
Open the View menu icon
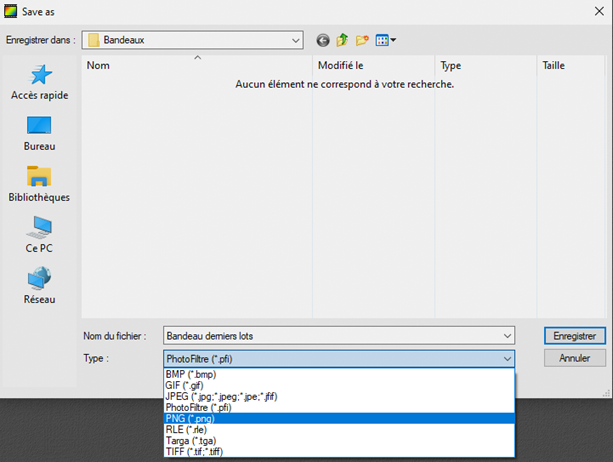[x=386, y=40]
